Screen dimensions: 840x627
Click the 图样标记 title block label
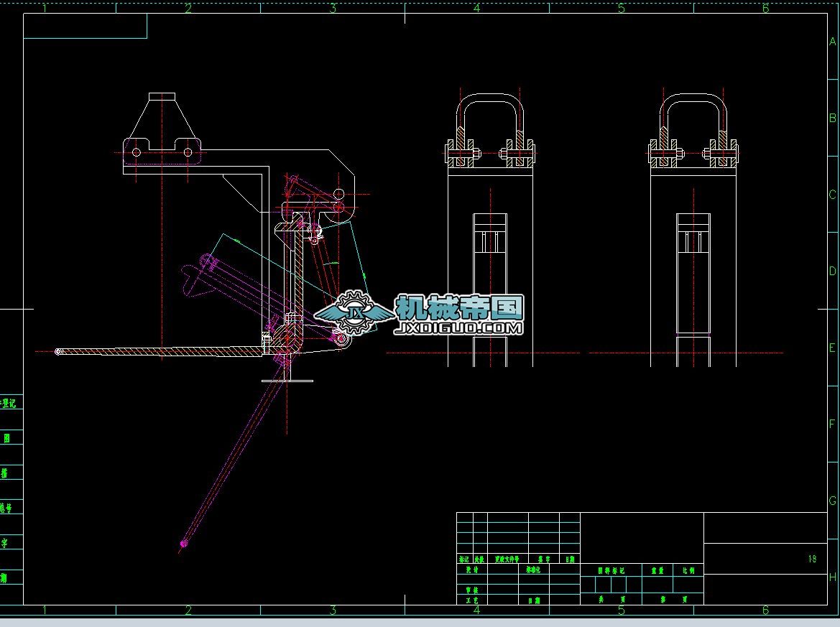point(611,570)
